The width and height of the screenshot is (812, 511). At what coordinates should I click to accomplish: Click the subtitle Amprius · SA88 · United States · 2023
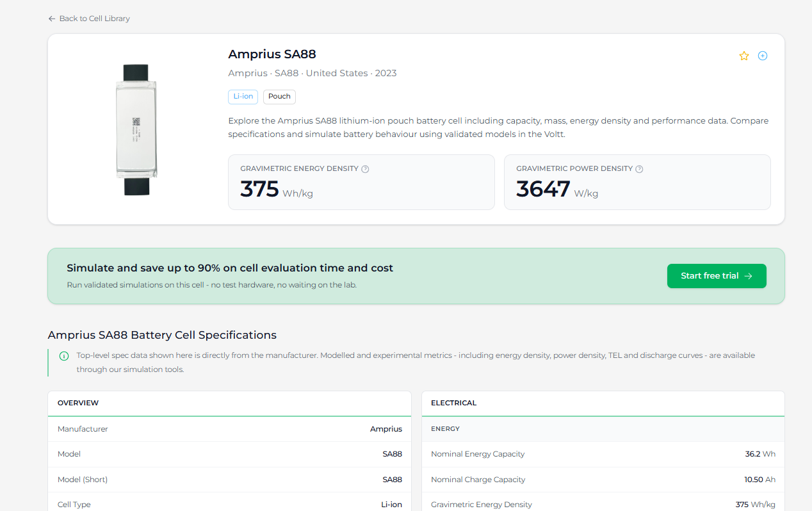pyautogui.click(x=313, y=73)
